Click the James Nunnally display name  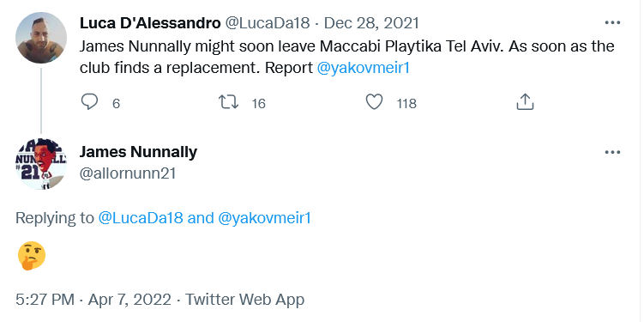(138, 152)
